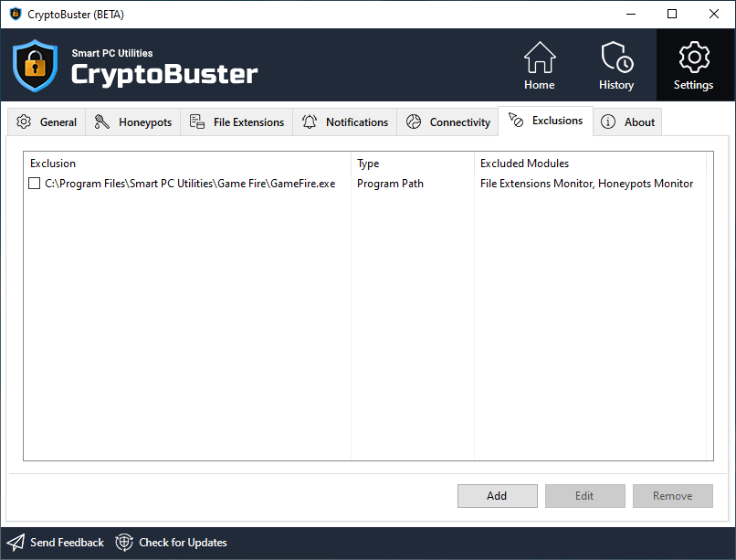Click the Settings label in header
This screenshot has height=560, width=736.
(x=693, y=85)
